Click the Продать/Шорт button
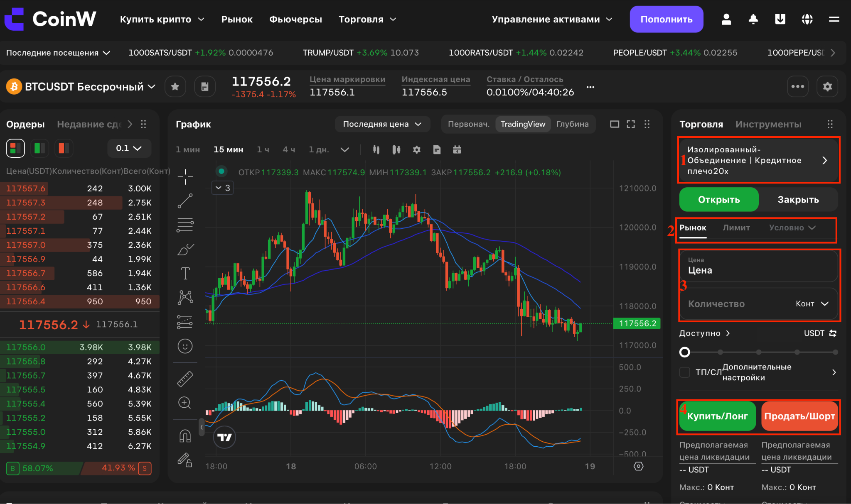The height and width of the screenshot is (504, 851). [799, 416]
